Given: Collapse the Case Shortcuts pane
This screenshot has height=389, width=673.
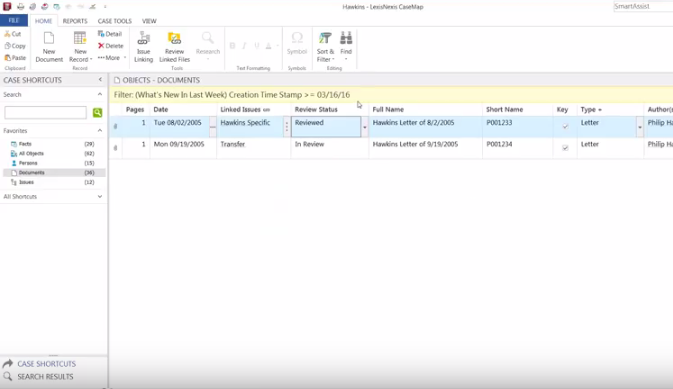Looking at the screenshot, I should (x=100, y=80).
